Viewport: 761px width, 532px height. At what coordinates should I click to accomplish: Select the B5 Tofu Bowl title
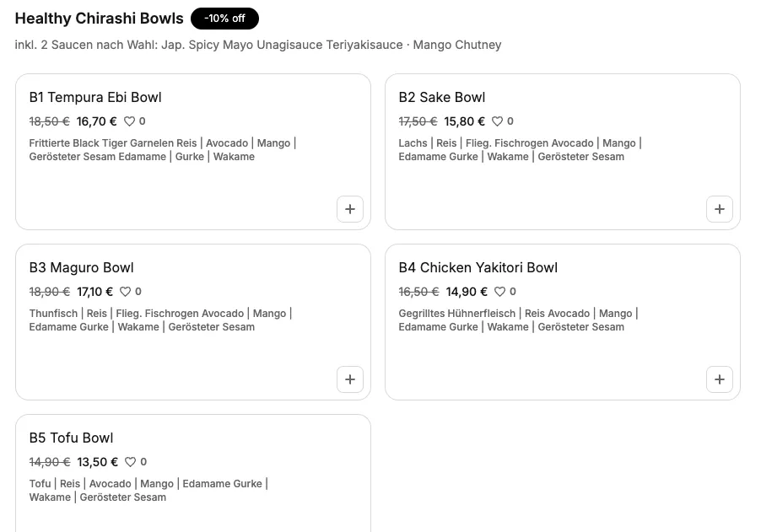tap(71, 438)
